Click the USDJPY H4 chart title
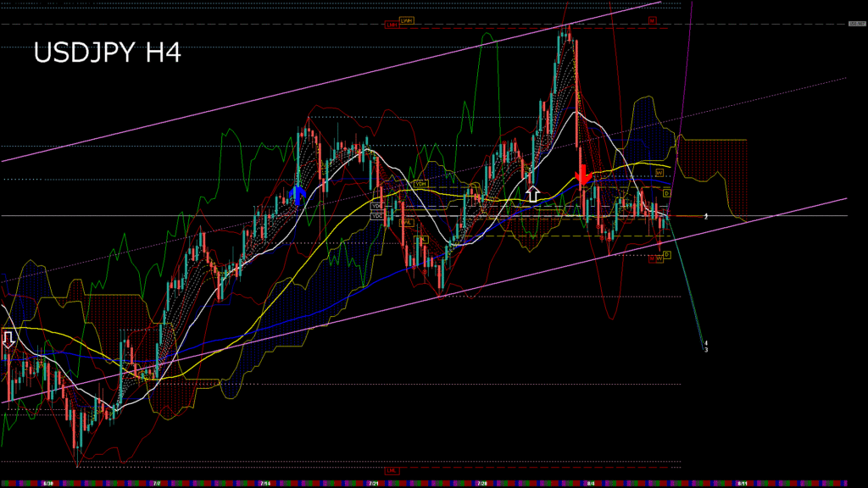The height and width of the screenshot is (488, 868). pos(107,54)
